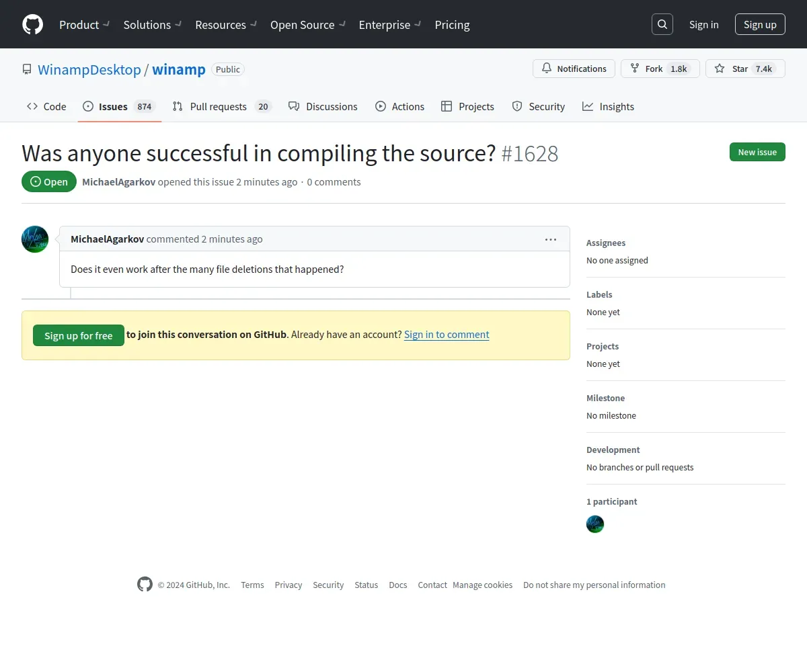Click the comment's 2 minutes ago timestamp
The height and width of the screenshot is (672, 807).
pos(232,239)
